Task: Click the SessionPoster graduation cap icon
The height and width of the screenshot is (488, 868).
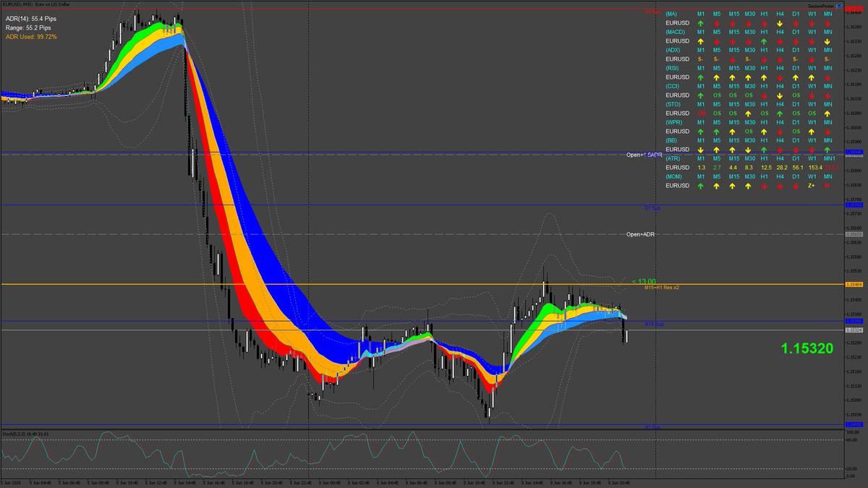Action: [838, 5]
